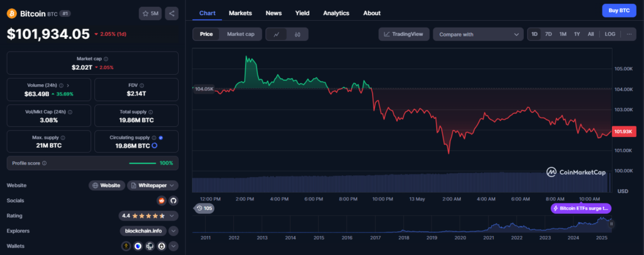This screenshot has width=644, height=255.
Task: Open the Chart tab
Action: (208, 13)
